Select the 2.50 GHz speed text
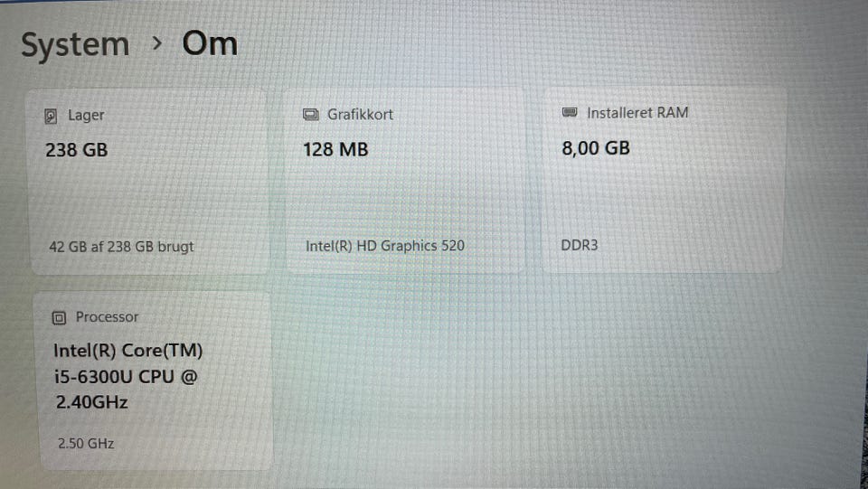 click(x=86, y=444)
